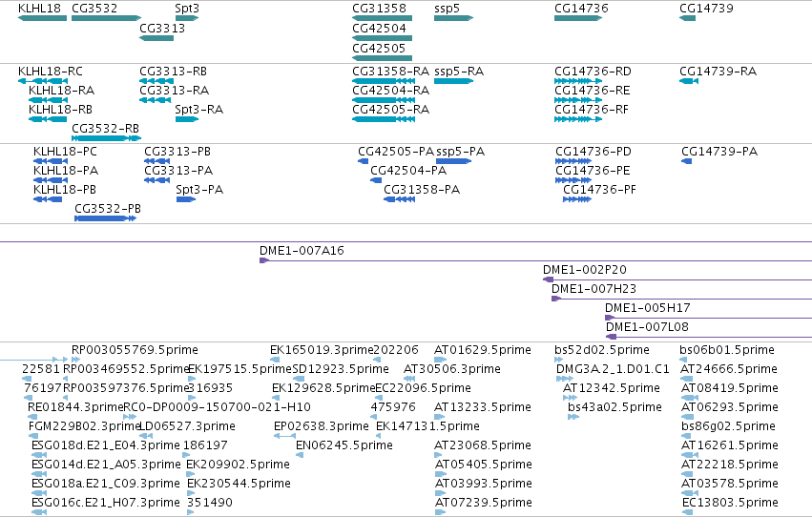The height and width of the screenshot is (517, 812).
Task: Click transcript ssp5-RA
Action: pos(453,81)
